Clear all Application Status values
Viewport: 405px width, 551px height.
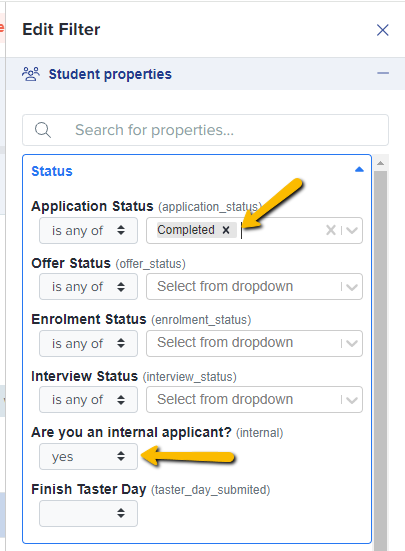pyautogui.click(x=331, y=230)
